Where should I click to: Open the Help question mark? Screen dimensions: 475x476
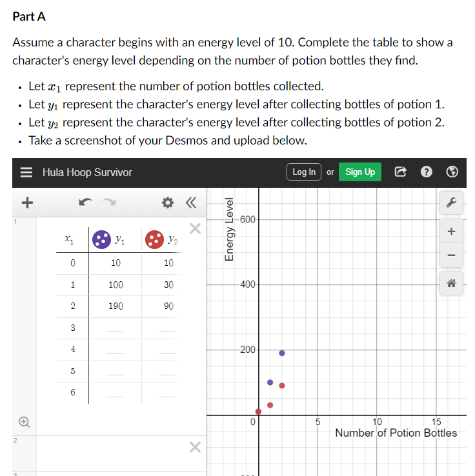(x=426, y=172)
